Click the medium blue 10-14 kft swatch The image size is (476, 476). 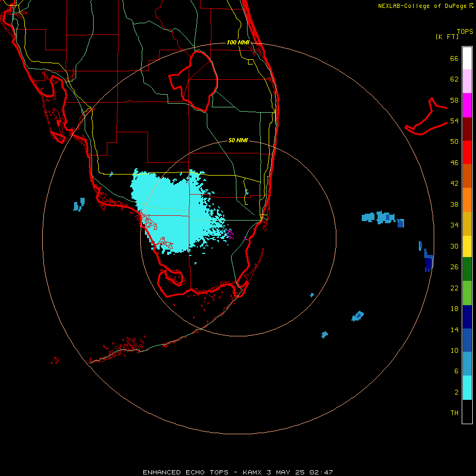click(x=467, y=340)
